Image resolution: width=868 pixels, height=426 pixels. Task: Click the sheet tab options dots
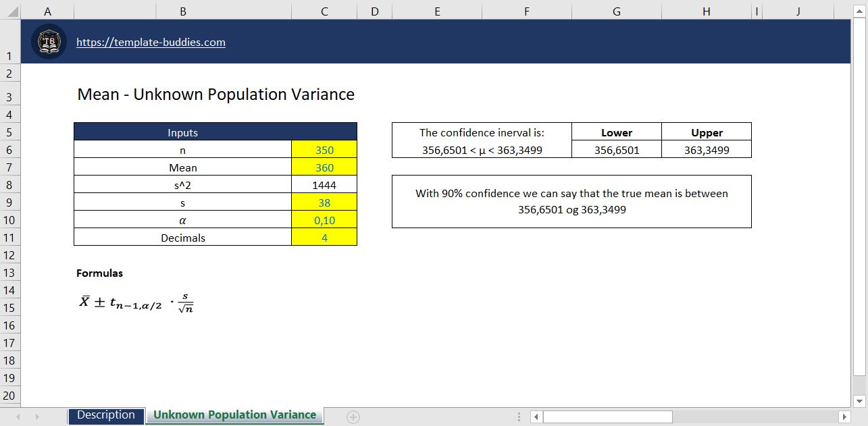519,417
